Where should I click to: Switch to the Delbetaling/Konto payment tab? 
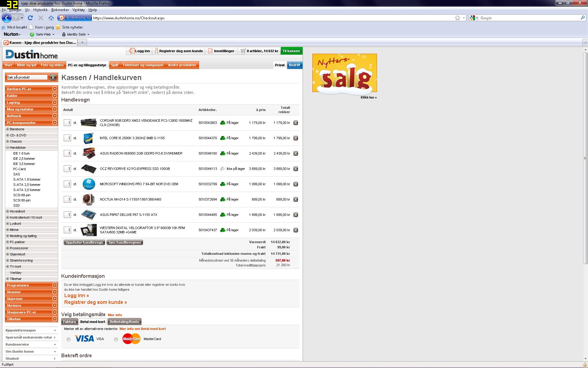[x=124, y=322]
